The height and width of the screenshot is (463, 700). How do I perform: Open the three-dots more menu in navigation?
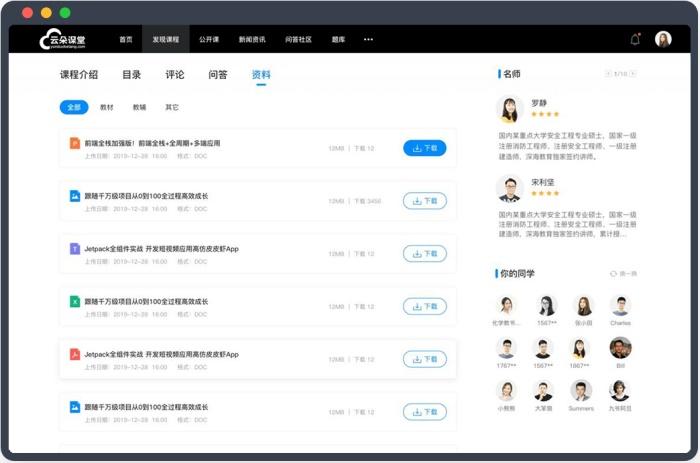368,39
